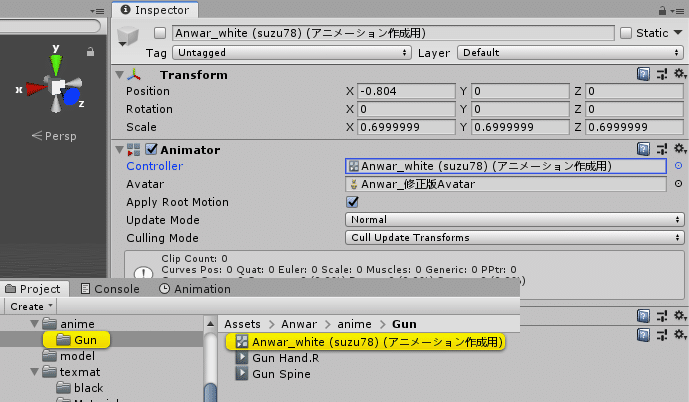Open the Culling Mode dropdown

tap(515, 238)
